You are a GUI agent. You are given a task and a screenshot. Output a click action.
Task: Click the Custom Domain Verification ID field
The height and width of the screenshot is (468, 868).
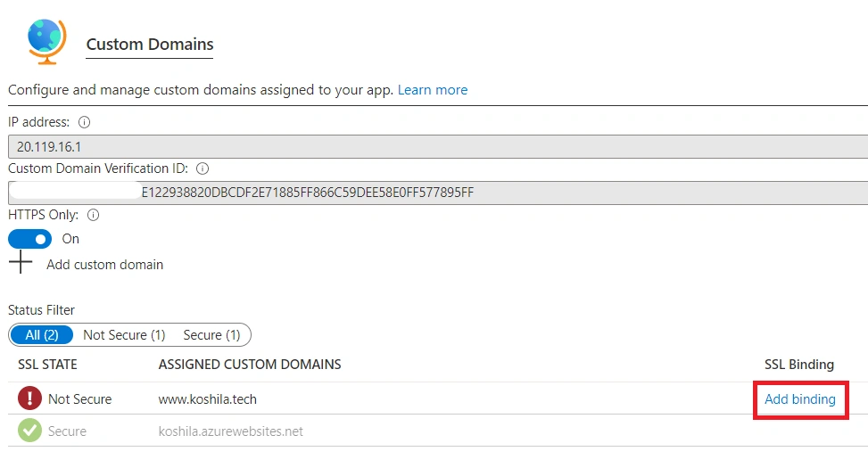coord(438,193)
